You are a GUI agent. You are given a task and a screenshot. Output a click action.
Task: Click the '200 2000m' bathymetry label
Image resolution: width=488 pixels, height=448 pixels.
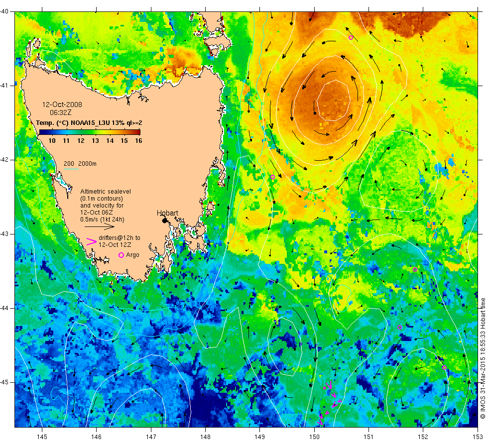[x=80, y=164]
